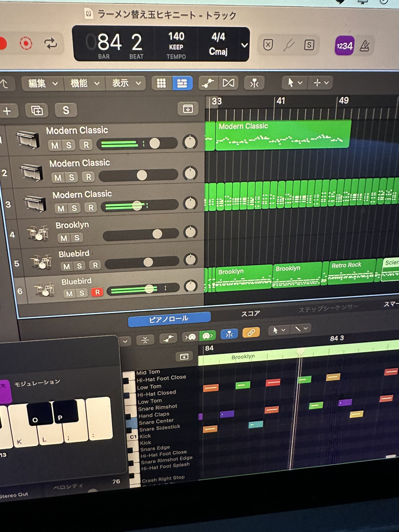Toggle the transport Solo S button

coord(309,45)
